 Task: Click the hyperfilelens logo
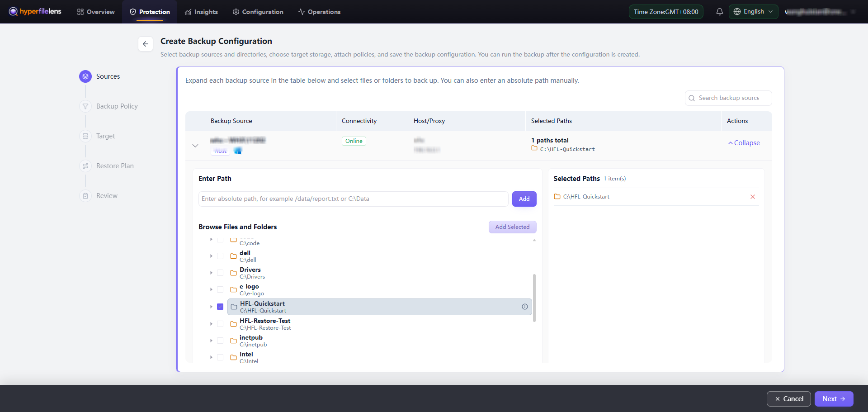pyautogui.click(x=35, y=12)
